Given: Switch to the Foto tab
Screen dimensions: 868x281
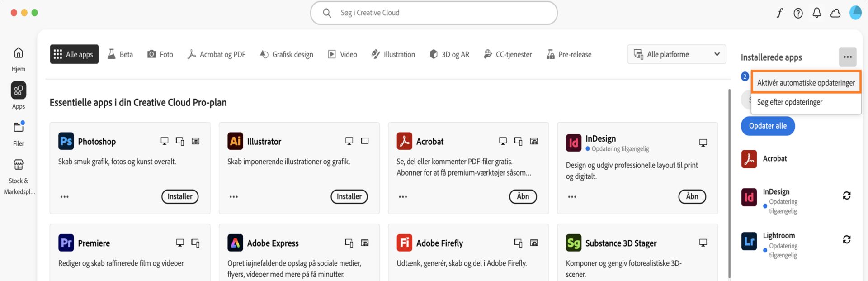Looking at the screenshot, I should click(x=160, y=54).
